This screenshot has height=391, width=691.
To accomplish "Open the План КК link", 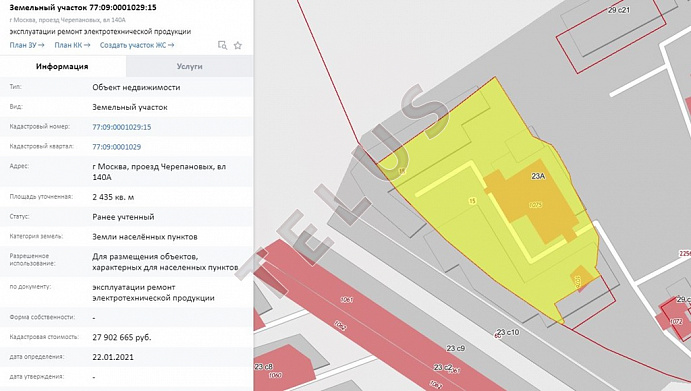I will 72,45.
